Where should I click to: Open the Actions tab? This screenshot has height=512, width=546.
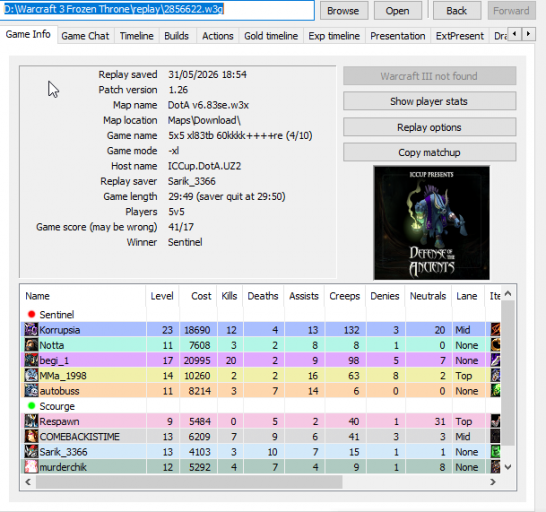218,36
